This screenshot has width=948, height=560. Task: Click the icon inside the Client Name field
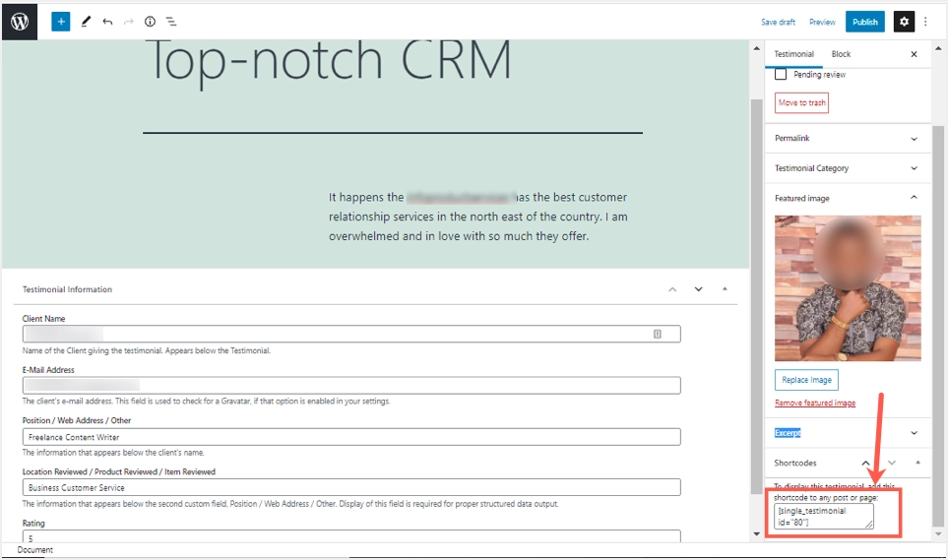pos(658,334)
